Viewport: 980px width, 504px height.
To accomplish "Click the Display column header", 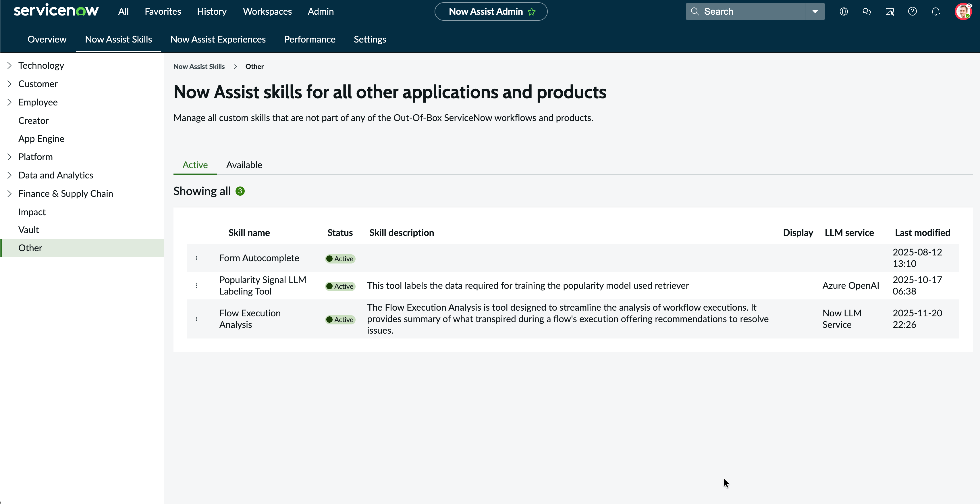I will click(798, 232).
